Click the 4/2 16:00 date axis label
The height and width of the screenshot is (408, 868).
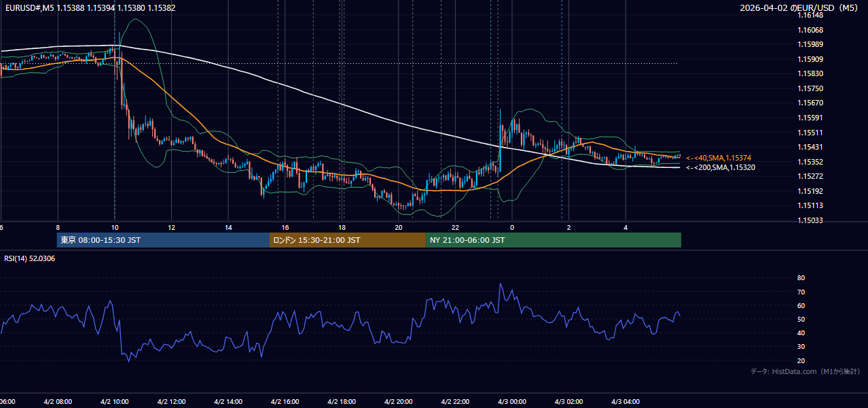(x=285, y=402)
